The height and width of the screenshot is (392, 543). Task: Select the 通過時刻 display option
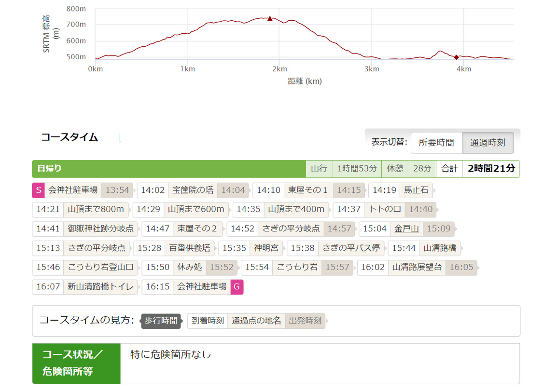click(487, 142)
